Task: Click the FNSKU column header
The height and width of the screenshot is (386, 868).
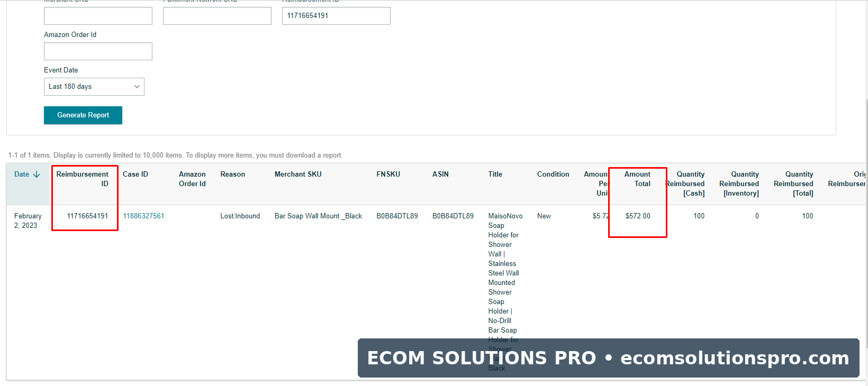Action: pos(388,174)
